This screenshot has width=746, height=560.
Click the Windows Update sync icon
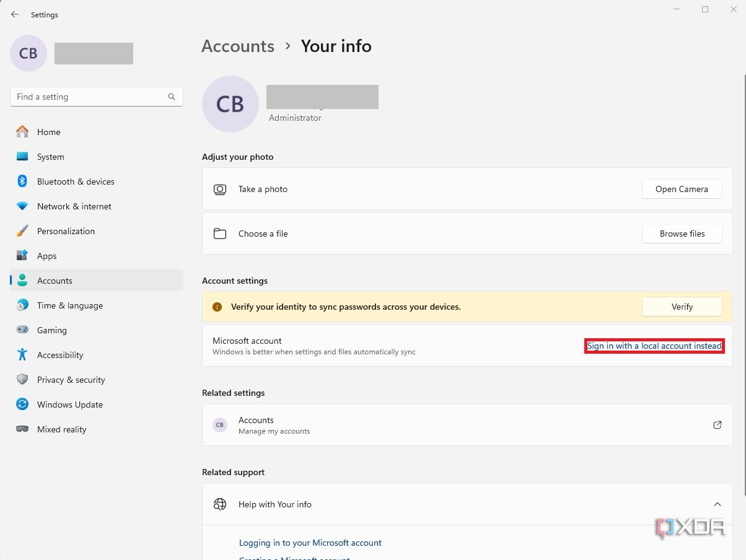pos(22,405)
